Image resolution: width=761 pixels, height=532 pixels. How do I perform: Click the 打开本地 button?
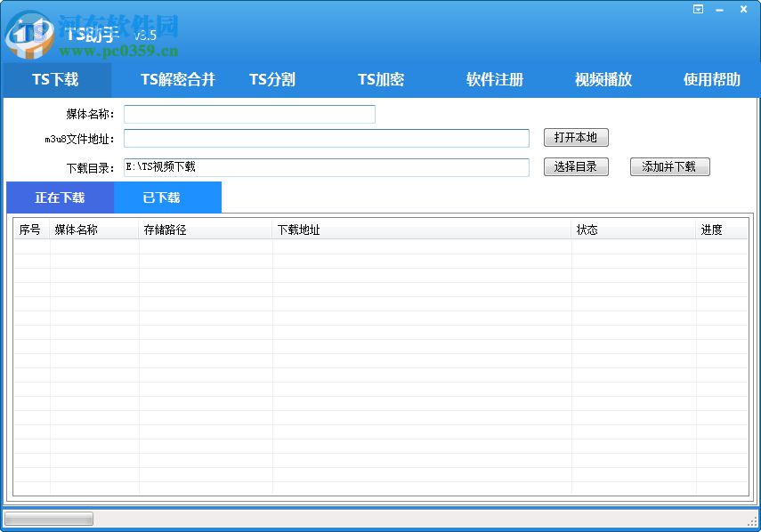(576, 137)
